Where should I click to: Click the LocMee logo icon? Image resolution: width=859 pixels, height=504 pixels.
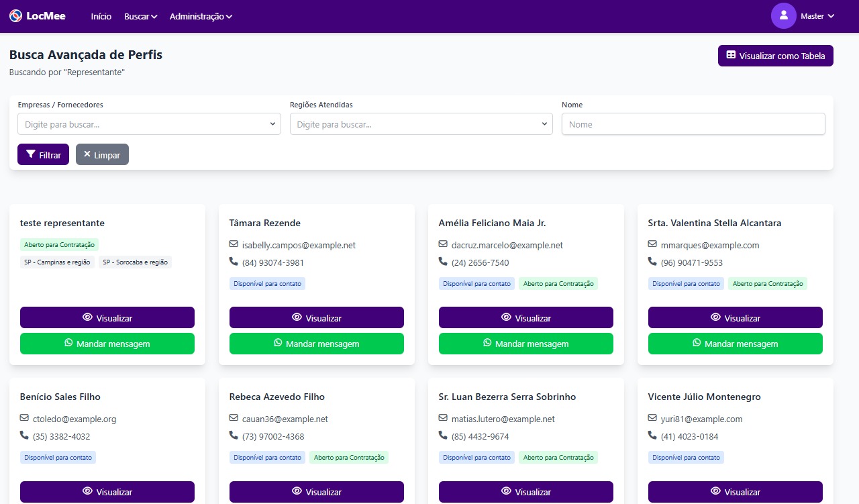click(15, 15)
